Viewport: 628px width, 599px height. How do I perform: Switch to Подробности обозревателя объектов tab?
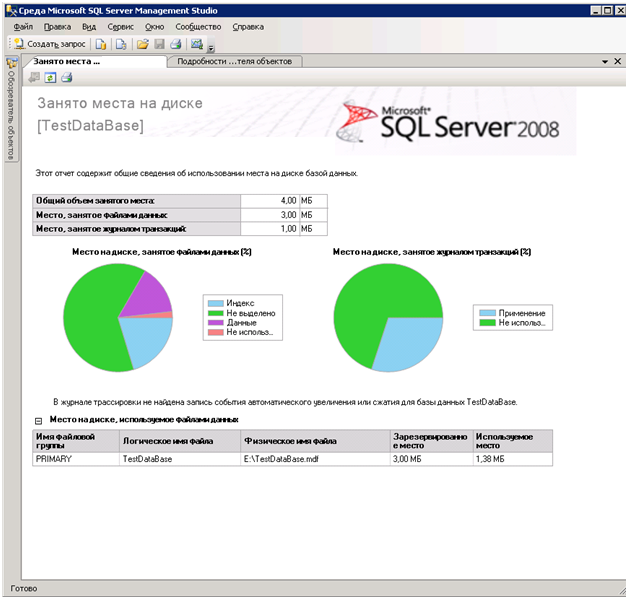point(234,61)
